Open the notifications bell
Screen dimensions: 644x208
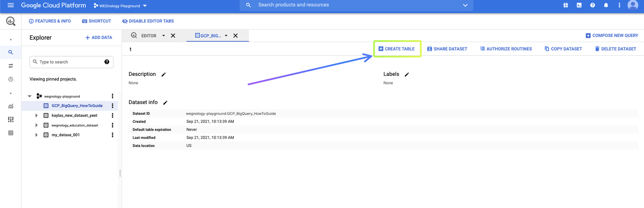(x=606, y=5)
